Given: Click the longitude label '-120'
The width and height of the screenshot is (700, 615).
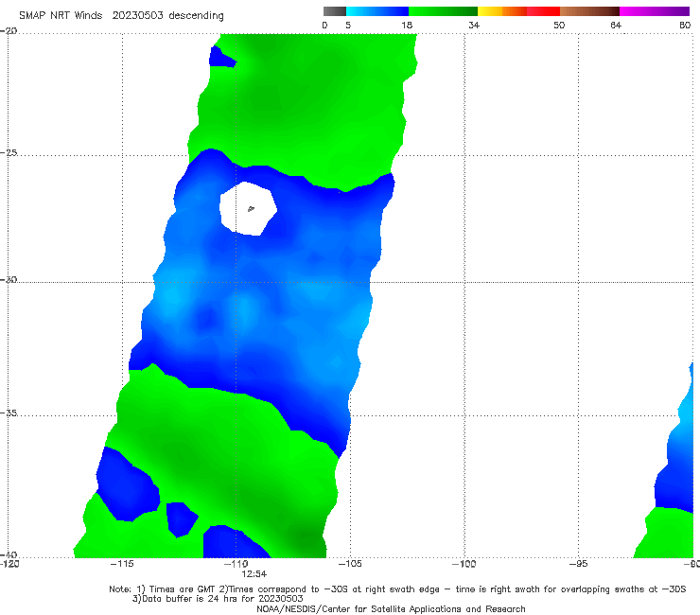Looking at the screenshot, I should tap(9, 564).
